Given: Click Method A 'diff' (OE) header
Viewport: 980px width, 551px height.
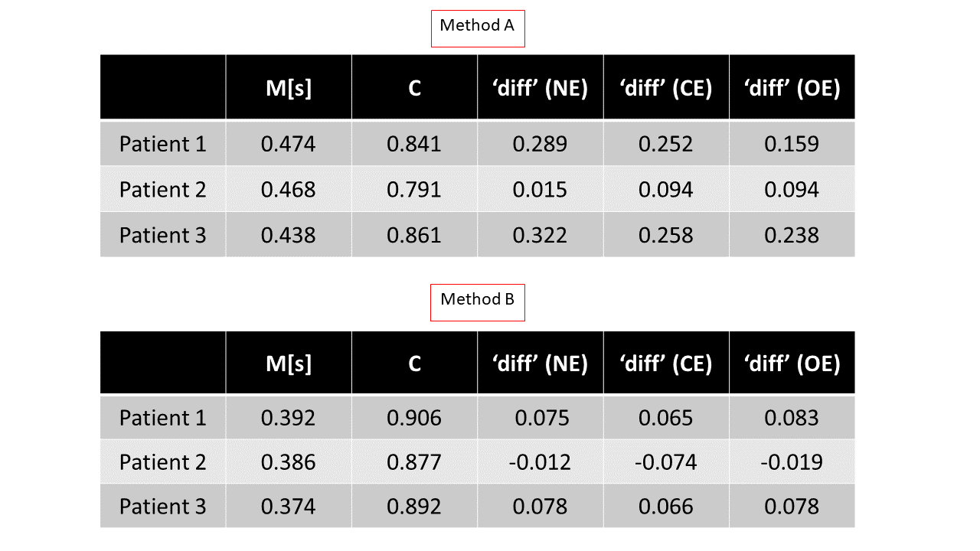Looking at the screenshot, I should coord(792,89).
